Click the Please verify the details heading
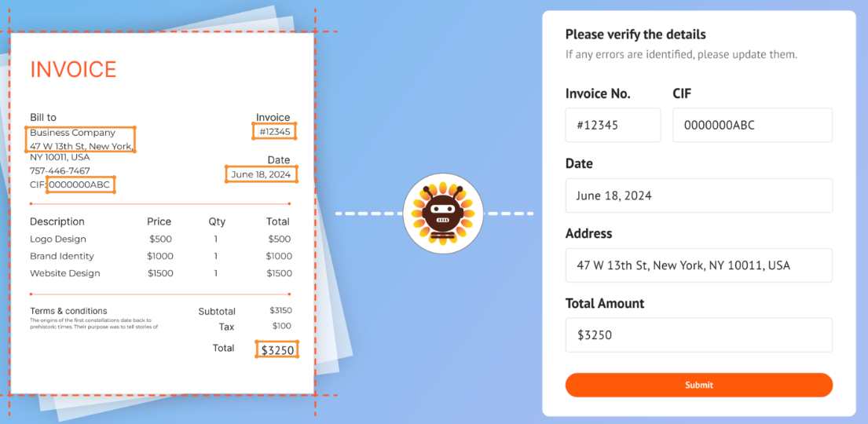868x424 pixels. [635, 35]
